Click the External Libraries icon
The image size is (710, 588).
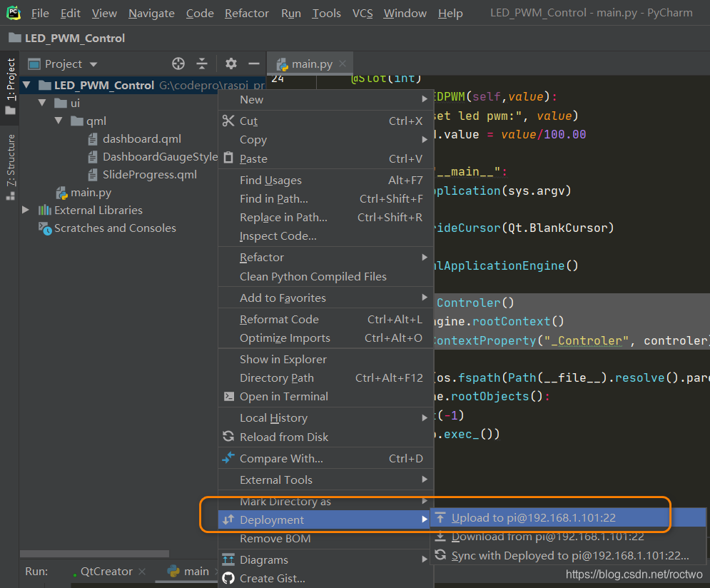coord(45,210)
